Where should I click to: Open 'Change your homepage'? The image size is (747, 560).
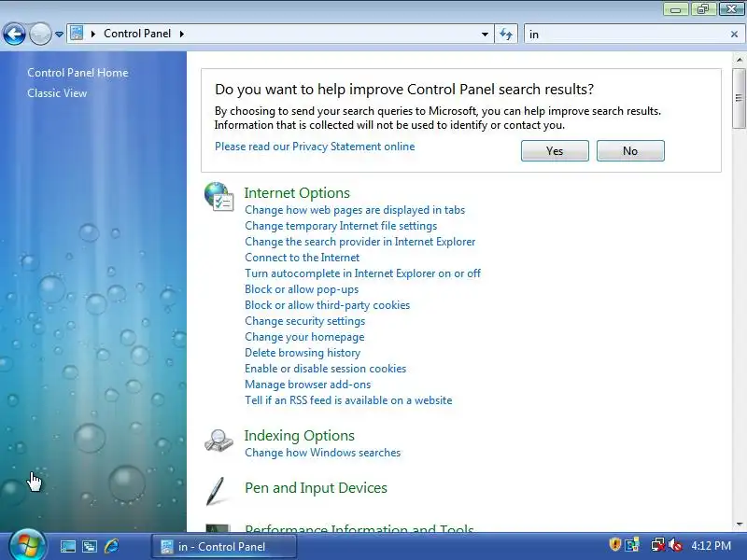304,337
